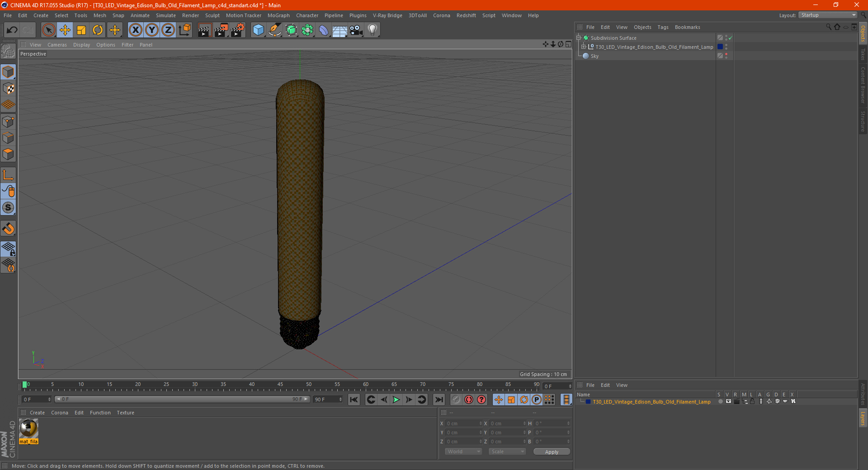868x470 pixels.
Task: Toggle Sky object visibility dots
Action: click(726, 56)
